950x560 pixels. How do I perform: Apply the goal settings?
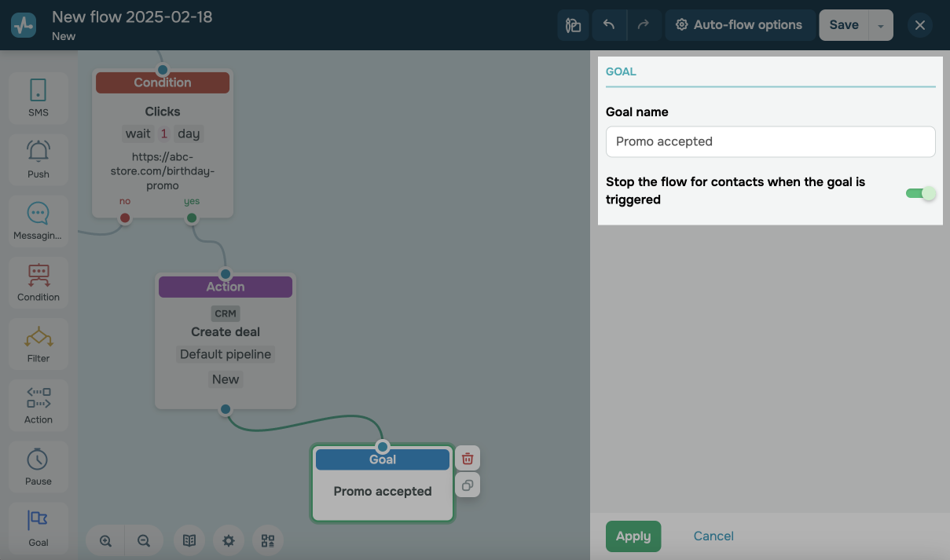(633, 536)
